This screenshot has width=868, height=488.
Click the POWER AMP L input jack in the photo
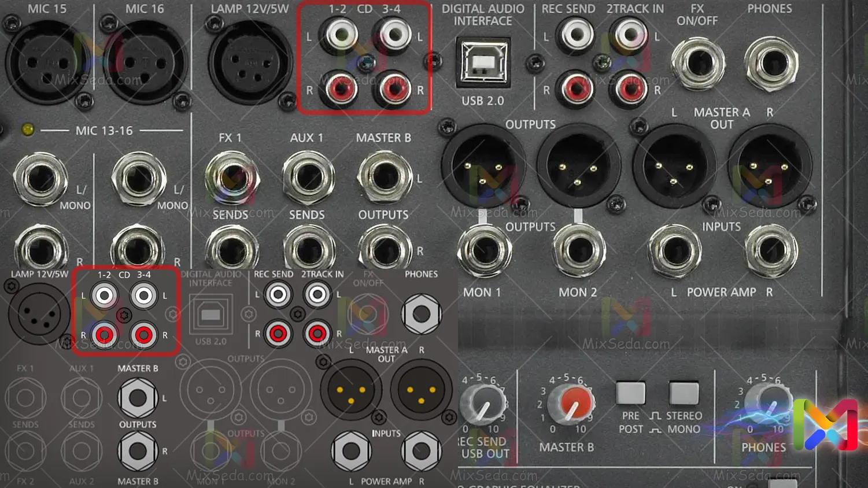click(x=674, y=252)
